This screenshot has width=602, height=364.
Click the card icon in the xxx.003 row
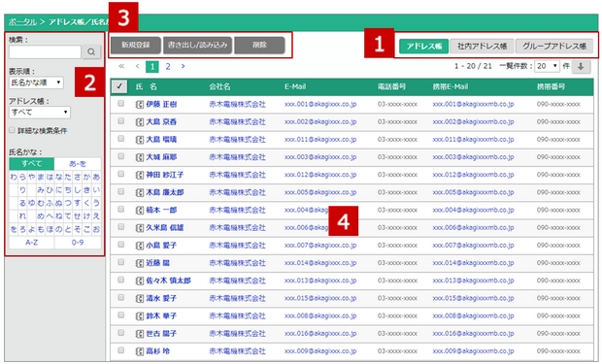(x=140, y=157)
